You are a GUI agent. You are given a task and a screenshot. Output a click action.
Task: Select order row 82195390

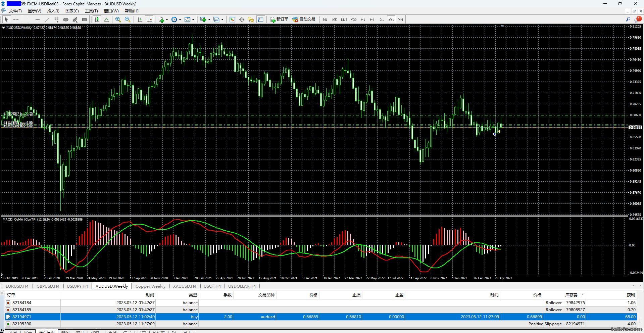coord(321,324)
